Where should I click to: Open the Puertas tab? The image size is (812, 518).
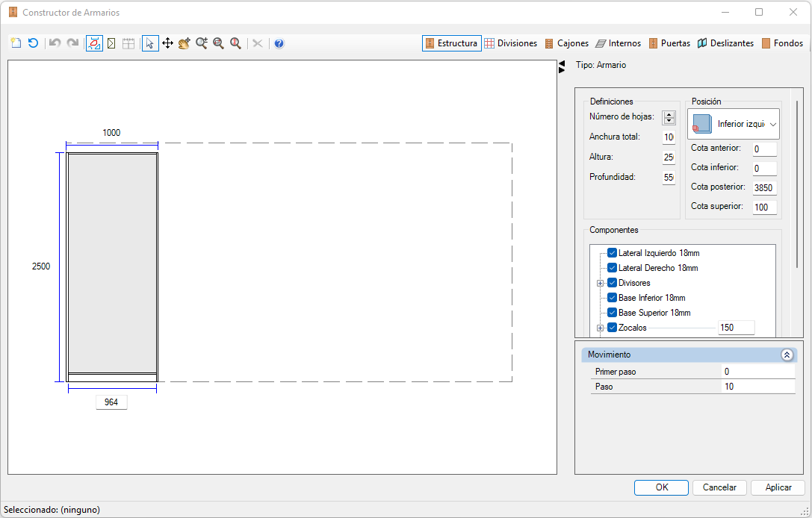click(x=669, y=43)
